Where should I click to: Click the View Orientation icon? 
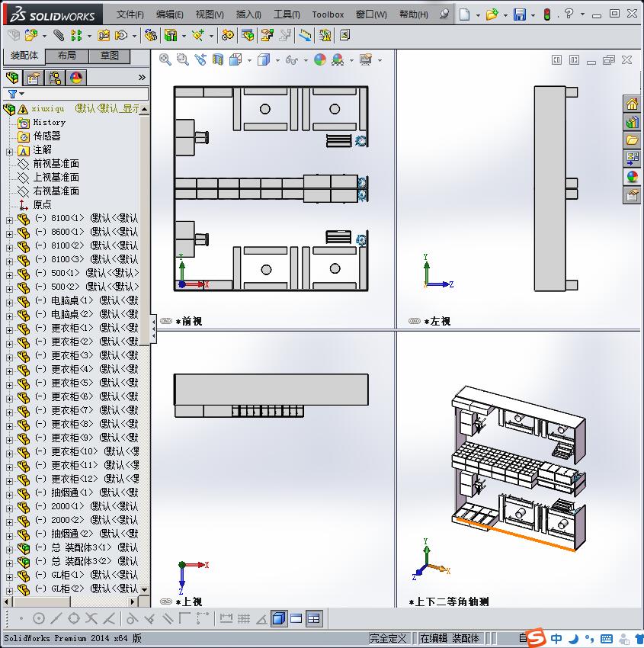pyautogui.click(x=235, y=60)
